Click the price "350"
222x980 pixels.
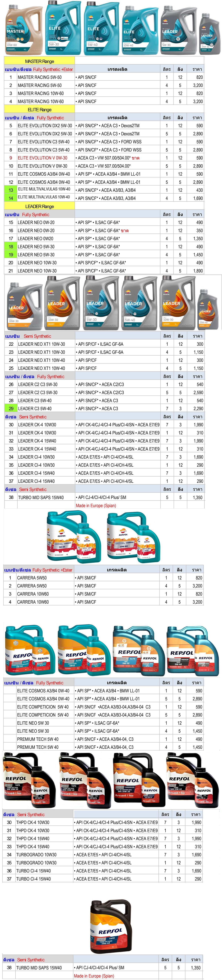tap(199, 231)
